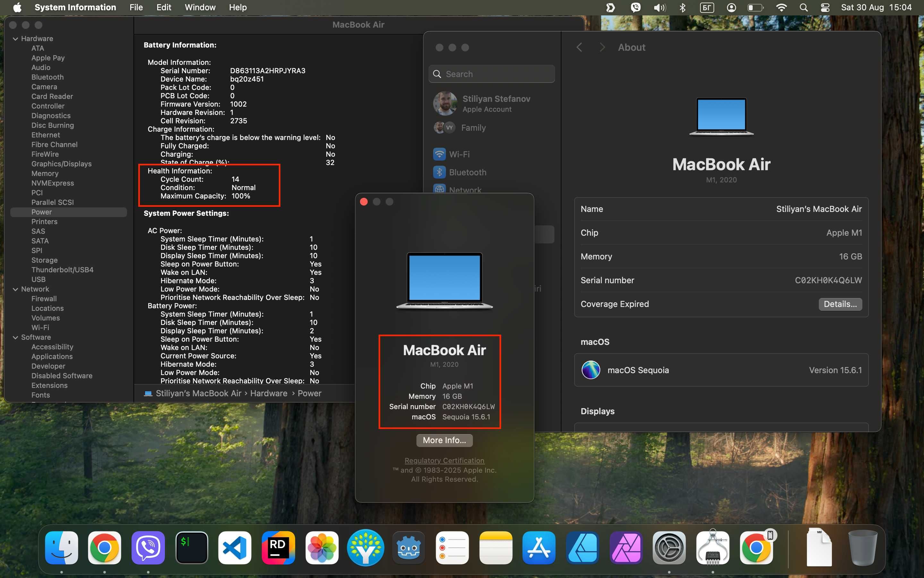Collapse the Hardware section
This screenshot has height=578, width=924.
15,39
